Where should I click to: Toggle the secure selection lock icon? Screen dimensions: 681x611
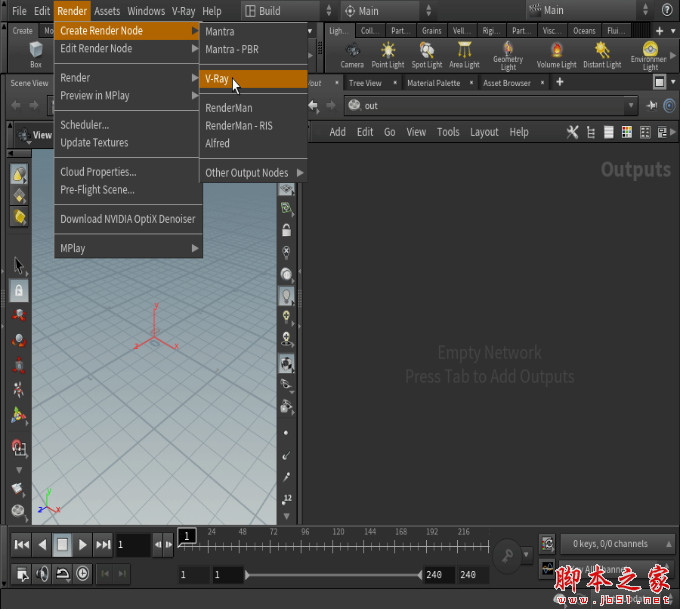(19, 290)
